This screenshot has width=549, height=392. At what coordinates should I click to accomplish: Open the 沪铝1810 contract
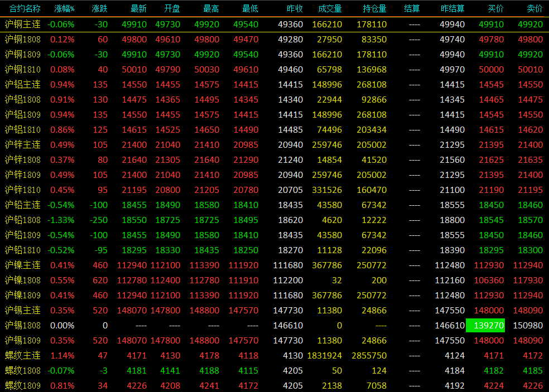click(274, 129)
